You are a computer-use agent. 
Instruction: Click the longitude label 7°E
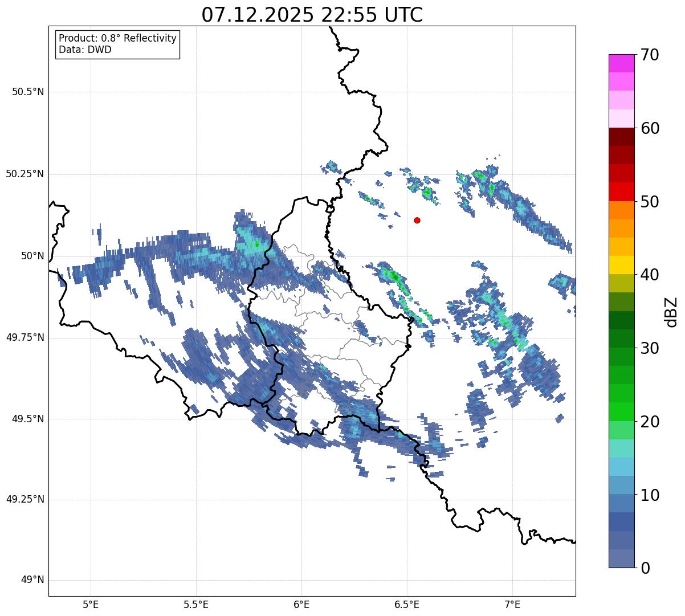tap(512, 605)
